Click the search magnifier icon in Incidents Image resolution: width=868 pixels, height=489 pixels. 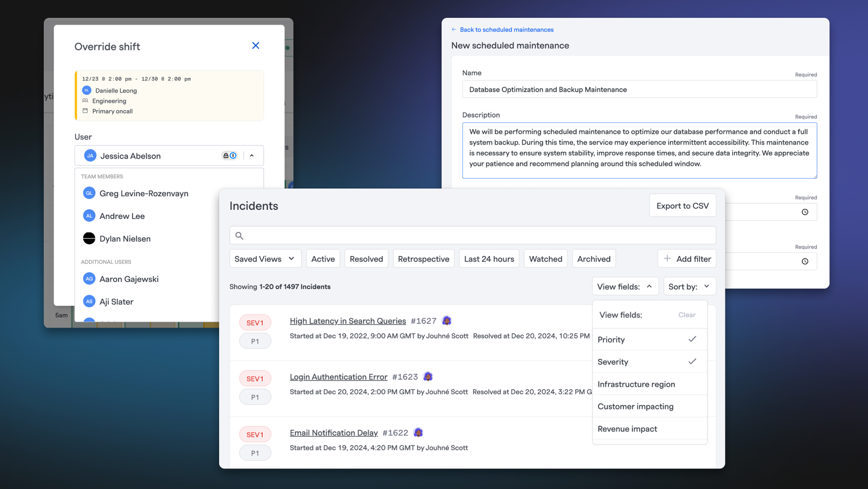(239, 236)
